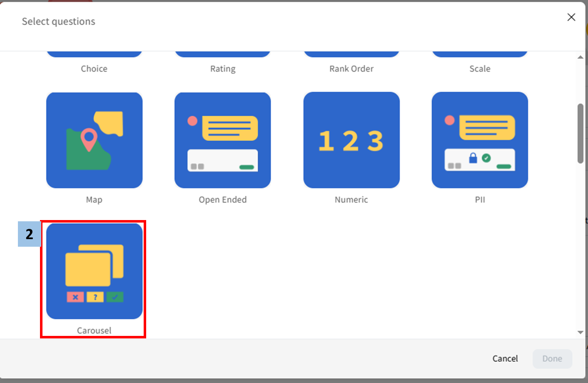Viewport: 588px width, 383px height.
Task: Pick the Scale question label
Action: 480,69
